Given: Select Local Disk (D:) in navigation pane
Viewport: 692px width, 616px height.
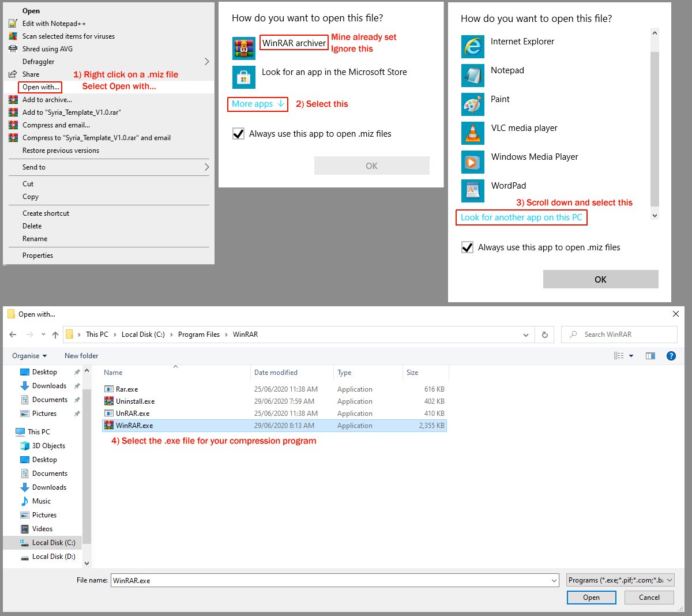Looking at the screenshot, I should point(54,557).
